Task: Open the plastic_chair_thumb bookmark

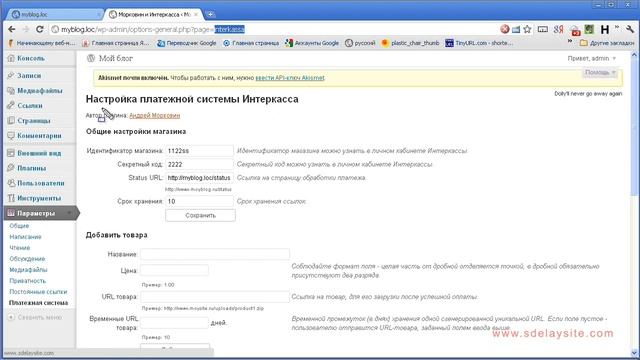Action: pyautogui.click(x=410, y=43)
